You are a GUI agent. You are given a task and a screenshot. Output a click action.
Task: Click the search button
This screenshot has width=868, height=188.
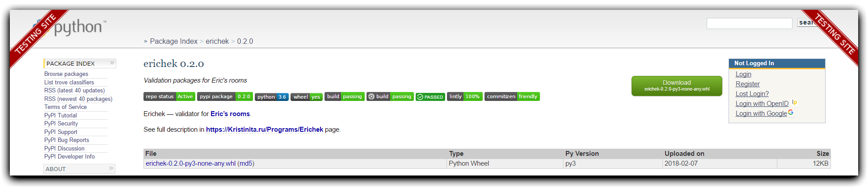coord(807,23)
